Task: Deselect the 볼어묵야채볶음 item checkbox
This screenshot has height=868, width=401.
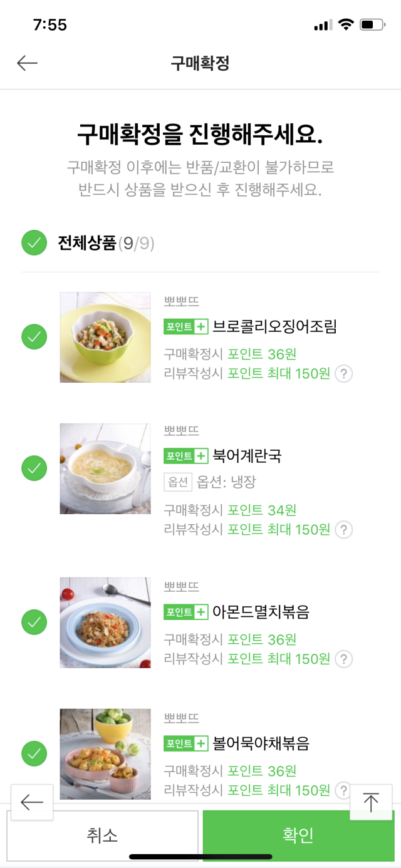Action: (x=34, y=753)
